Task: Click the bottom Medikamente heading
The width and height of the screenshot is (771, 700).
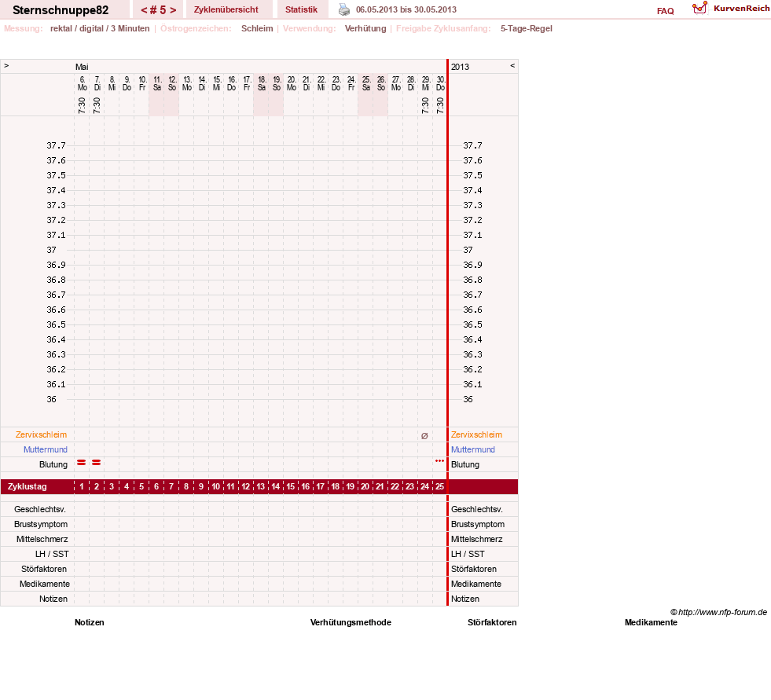Action: [651, 622]
